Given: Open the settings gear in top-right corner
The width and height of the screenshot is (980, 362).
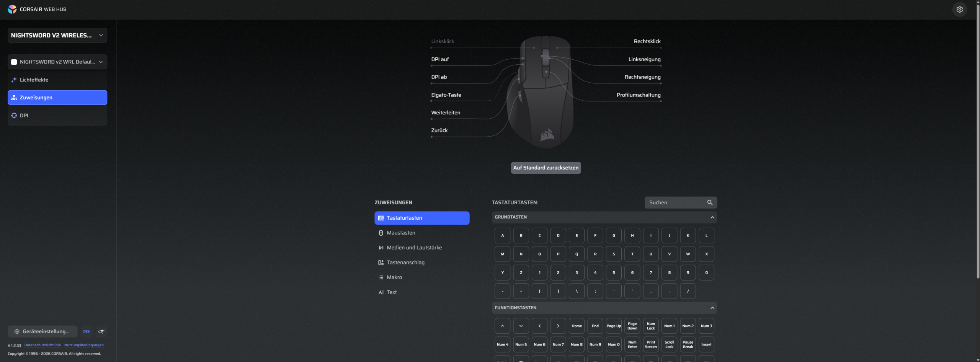Looking at the screenshot, I should pyautogui.click(x=959, y=10).
